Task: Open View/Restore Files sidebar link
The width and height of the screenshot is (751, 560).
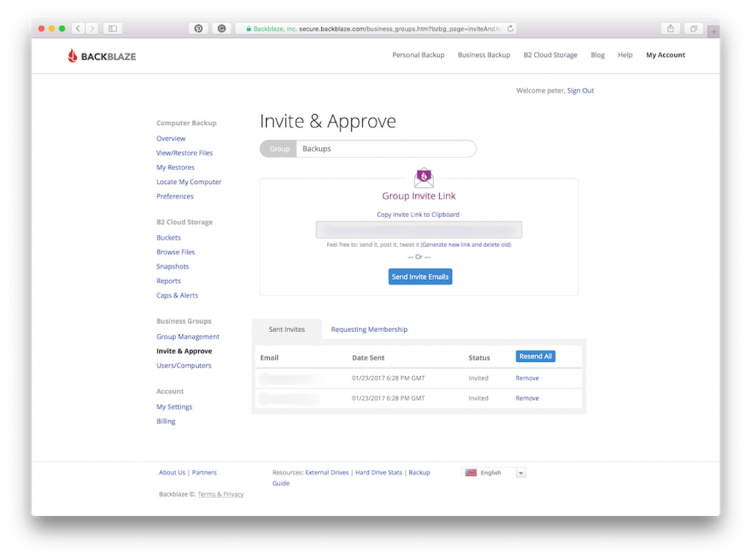Action: coord(184,152)
